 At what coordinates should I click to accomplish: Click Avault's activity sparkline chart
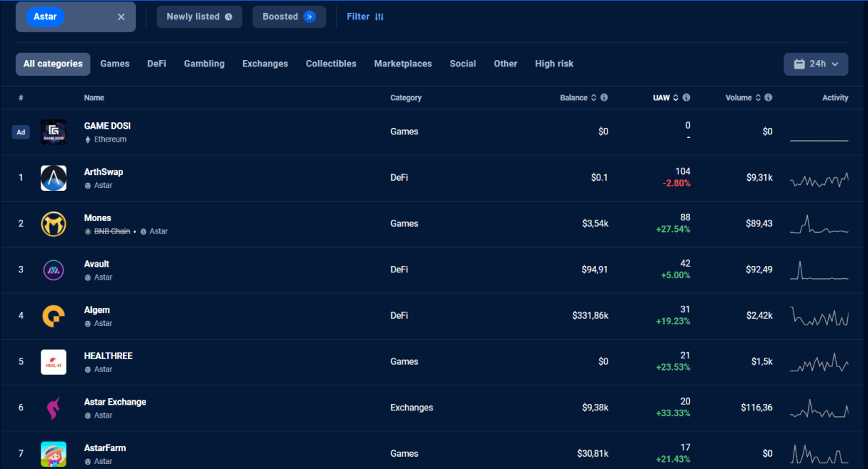pos(819,270)
